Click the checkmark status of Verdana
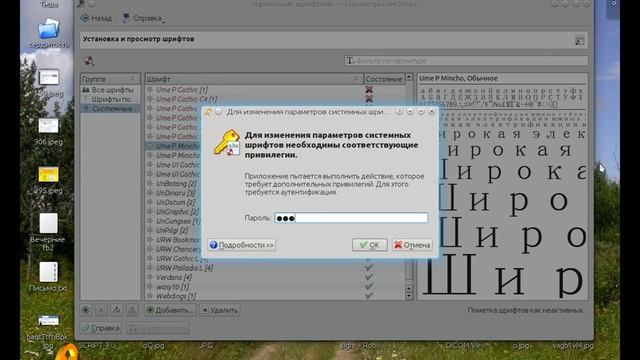Screen dimensions: 640x360 click(369, 277)
